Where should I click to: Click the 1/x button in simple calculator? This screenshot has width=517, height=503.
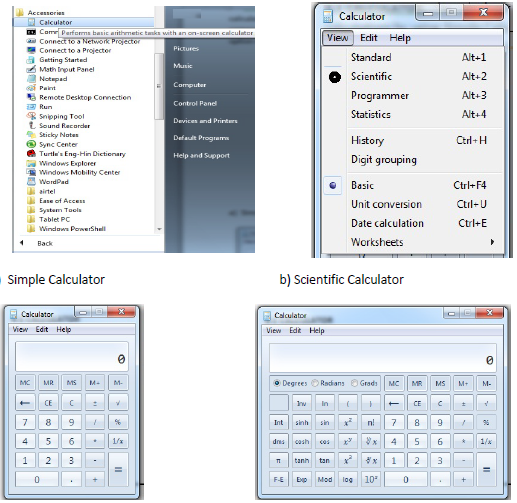click(x=118, y=441)
